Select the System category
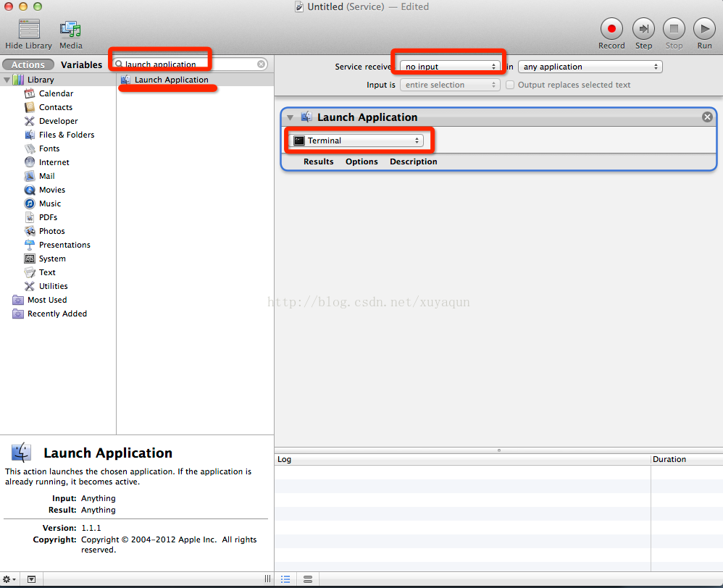Image resolution: width=723 pixels, height=588 pixels. tap(52, 259)
